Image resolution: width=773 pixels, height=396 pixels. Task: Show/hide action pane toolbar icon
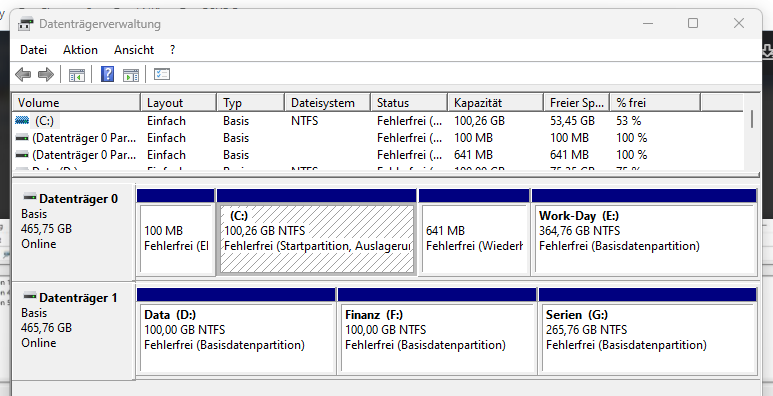(131, 75)
